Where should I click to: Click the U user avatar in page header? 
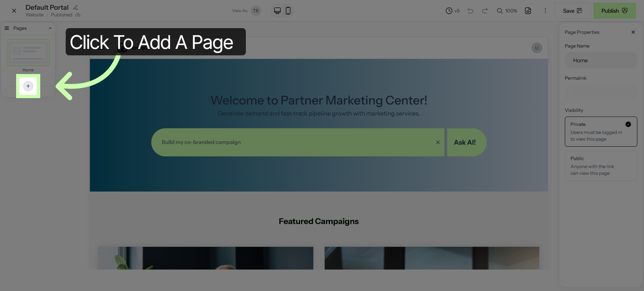tap(537, 48)
